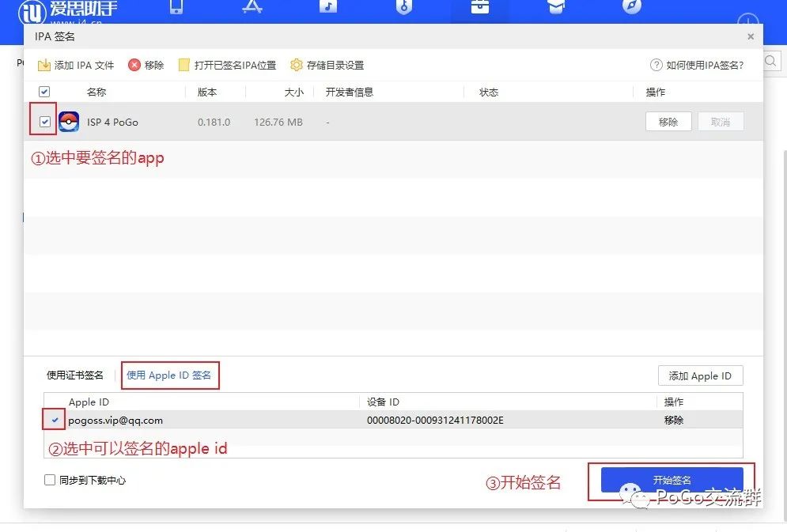The width and height of the screenshot is (787, 532).
Task: Click the Name column header
Action: tap(96, 92)
